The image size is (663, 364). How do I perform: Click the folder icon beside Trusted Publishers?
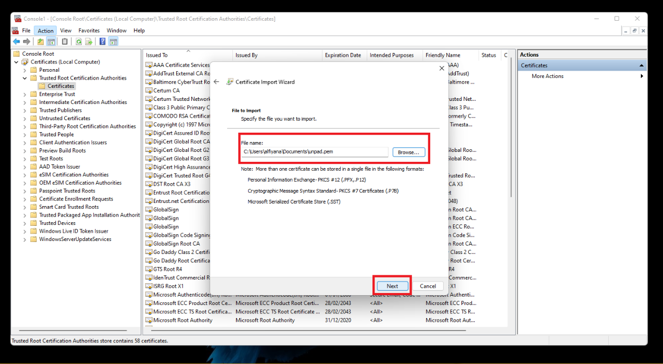[x=34, y=110]
